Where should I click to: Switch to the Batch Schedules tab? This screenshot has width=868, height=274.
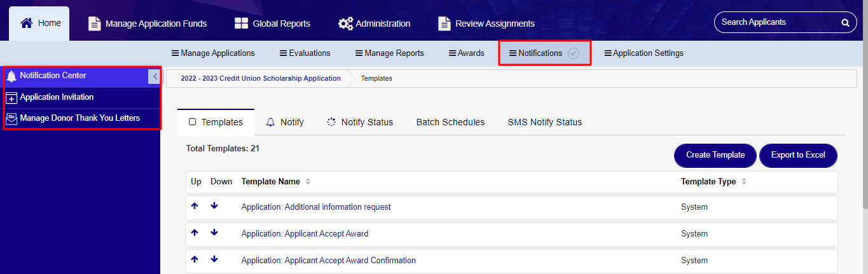pos(450,122)
